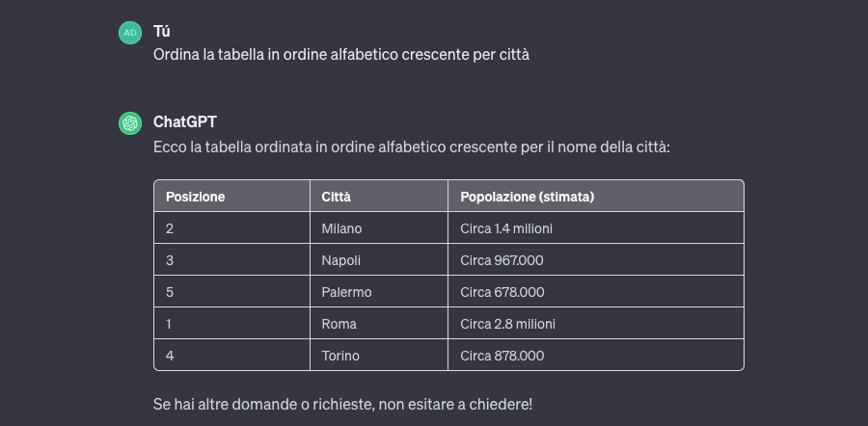Image resolution: width=868 pixels, height=426 pixels.
Task: Click the "Circa 678.000" population cell
Action: 502,292
